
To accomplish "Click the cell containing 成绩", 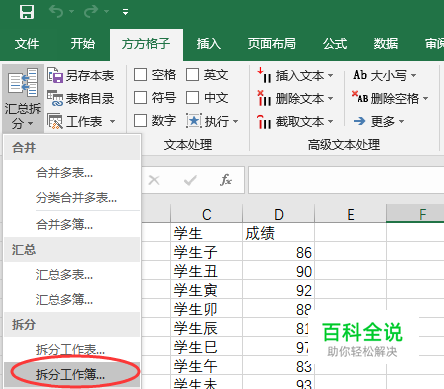I will coord(278,233).
